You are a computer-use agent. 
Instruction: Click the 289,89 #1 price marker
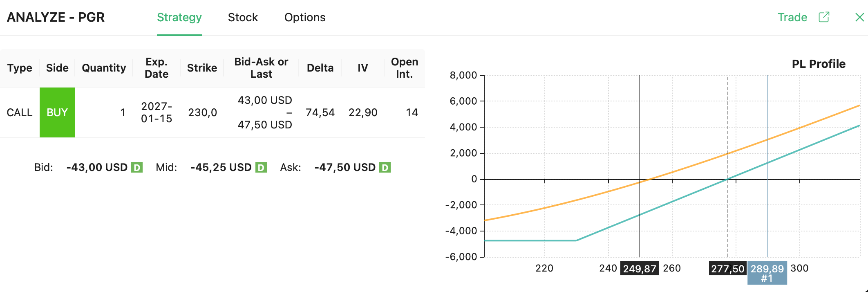click(x=767, y=273)
